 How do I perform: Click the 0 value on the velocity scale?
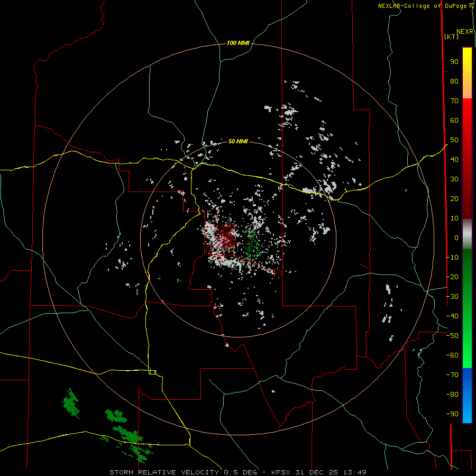(x=456, y=238)
